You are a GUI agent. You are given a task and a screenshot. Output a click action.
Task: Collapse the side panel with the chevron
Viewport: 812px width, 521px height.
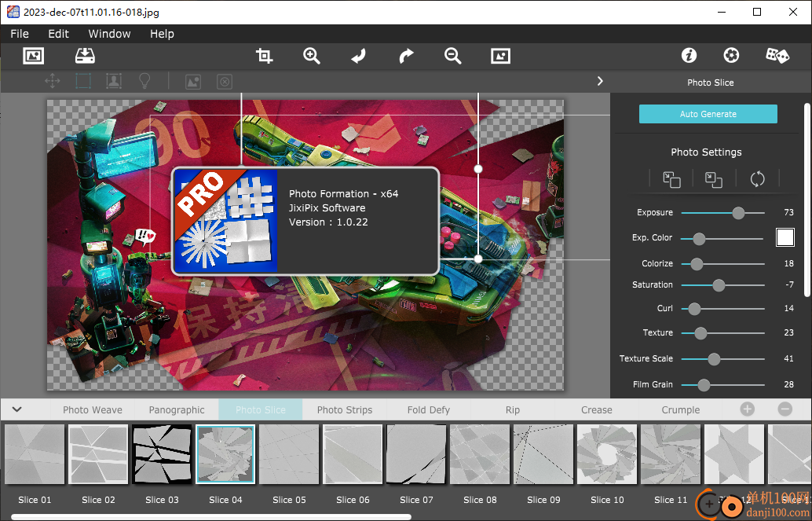click(x=600, y=81)
